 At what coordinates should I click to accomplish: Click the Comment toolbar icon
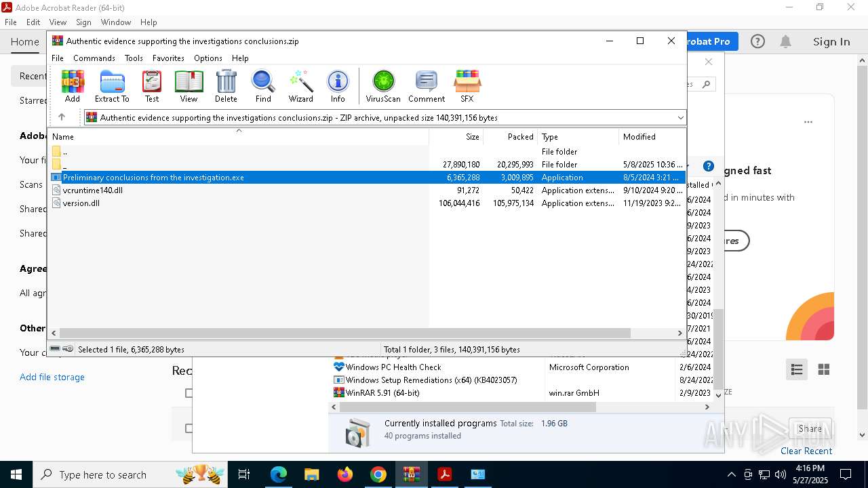pos(427,86)
